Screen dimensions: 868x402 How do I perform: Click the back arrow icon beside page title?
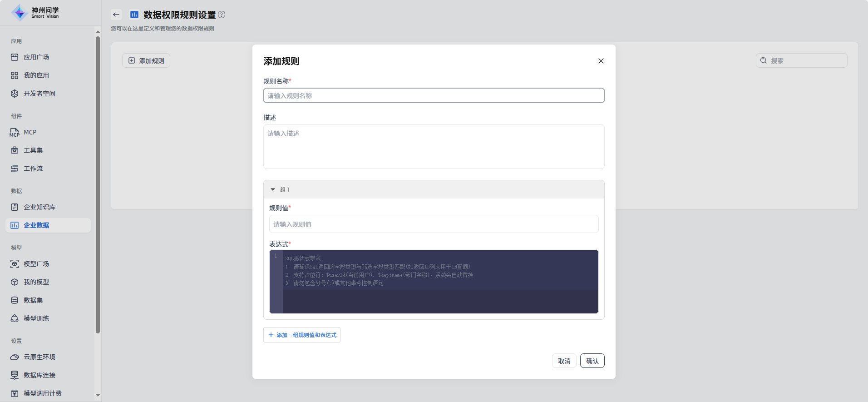(x=116, y=15)
